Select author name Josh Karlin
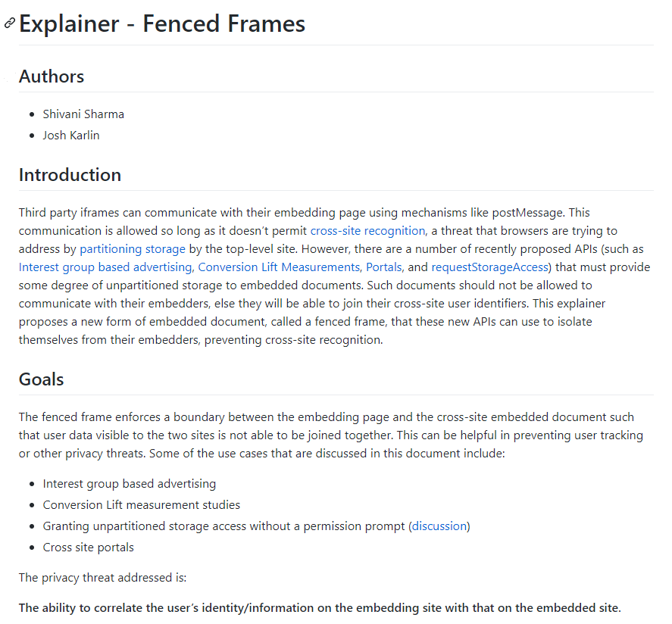The height and width of the screenshot is (624, 672). pyautogui.click(x=71, y=136)
